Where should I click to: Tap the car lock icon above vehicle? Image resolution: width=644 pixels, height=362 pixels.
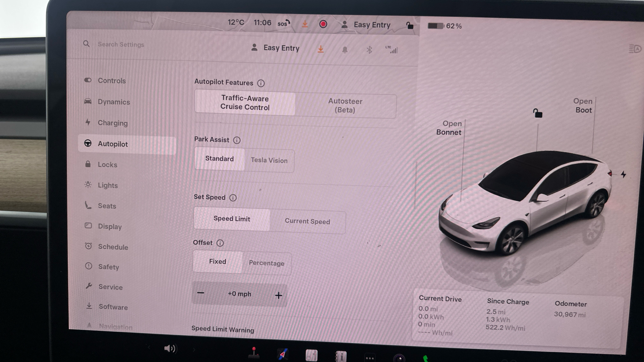point(538,113)
